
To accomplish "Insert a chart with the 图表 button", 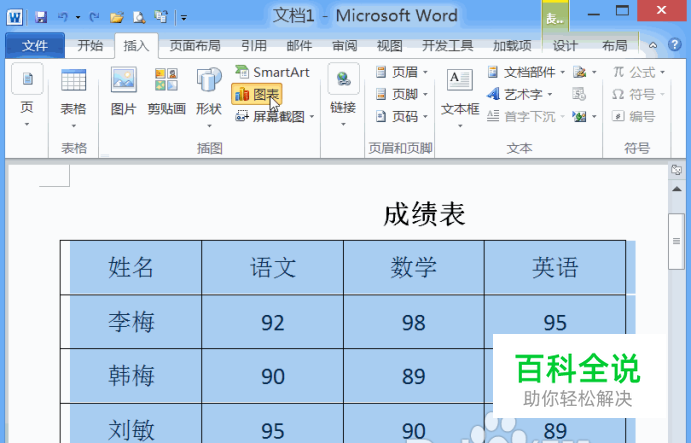I will pos(256,94).
